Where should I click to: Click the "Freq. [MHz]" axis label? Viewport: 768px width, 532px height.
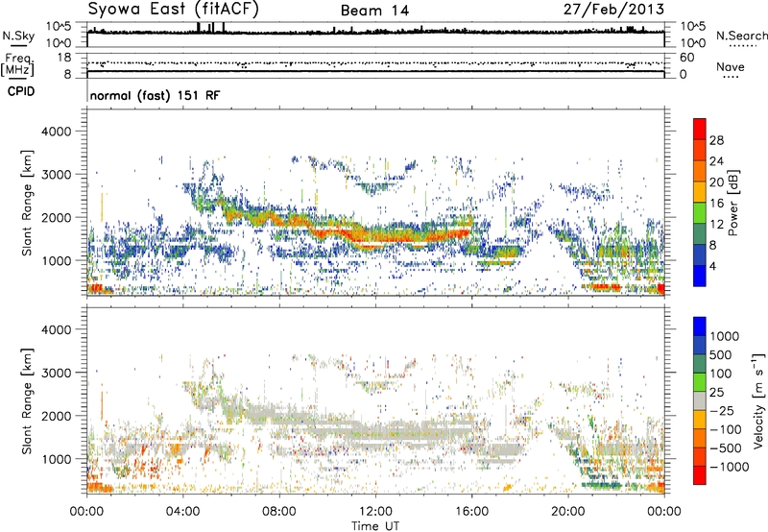tap(18, 65)
